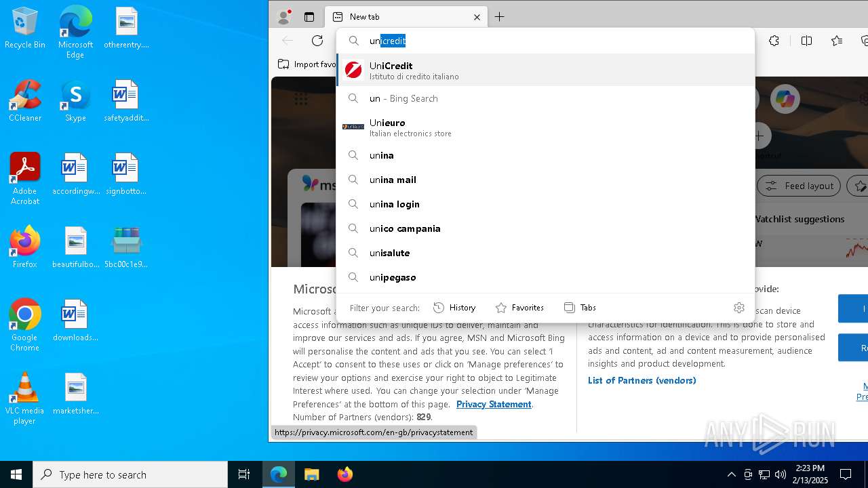Open VLC media player desktop shortcut
The image size is (868, 488).
(25, 399)
